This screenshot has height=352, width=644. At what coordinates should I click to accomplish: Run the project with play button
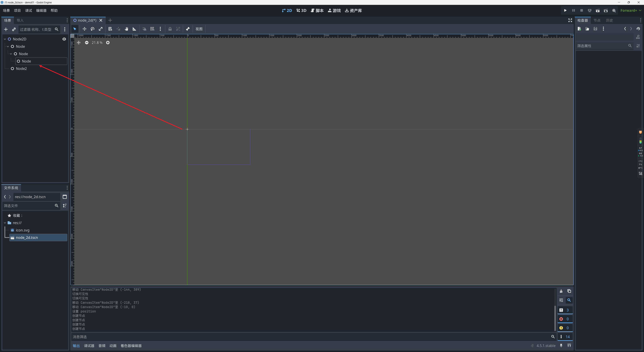point(565,11)
